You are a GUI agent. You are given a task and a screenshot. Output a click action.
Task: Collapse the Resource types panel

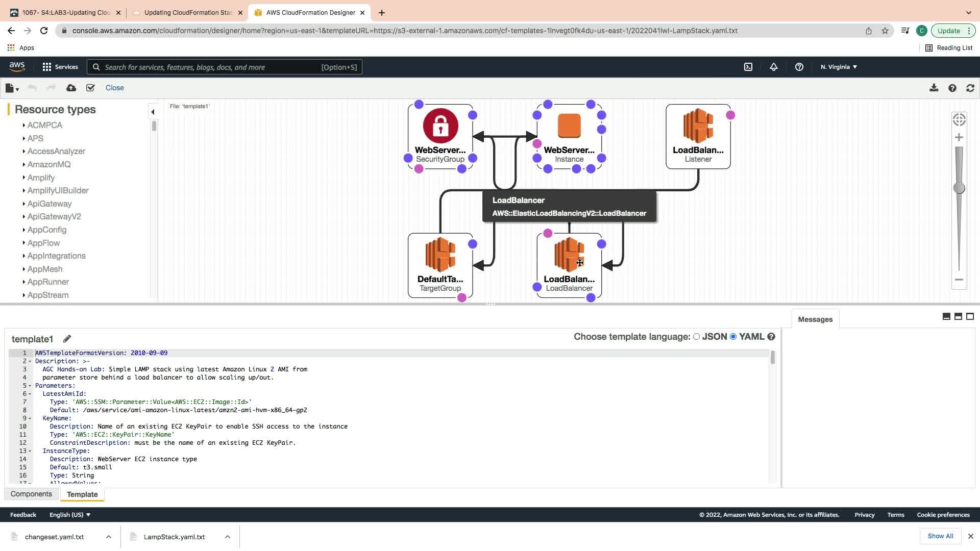pos(152,112)
